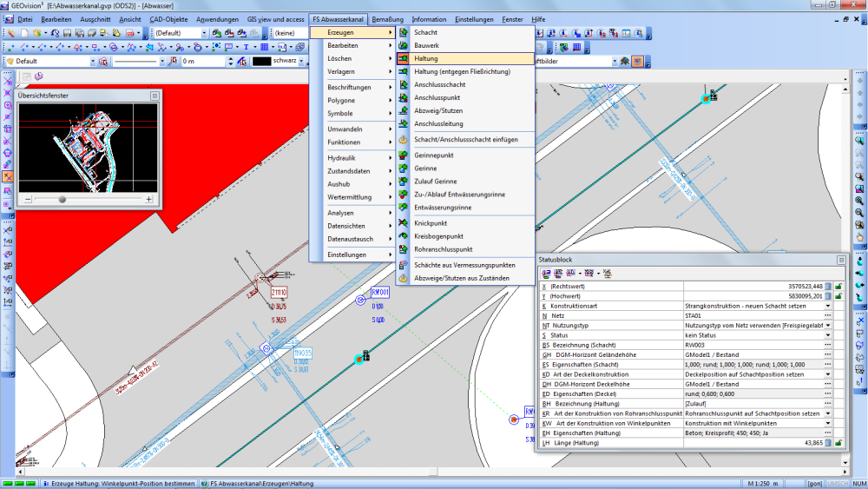Open the Konstruktionsart dropdown
The image size is (868, 489).
click(828, 307)
